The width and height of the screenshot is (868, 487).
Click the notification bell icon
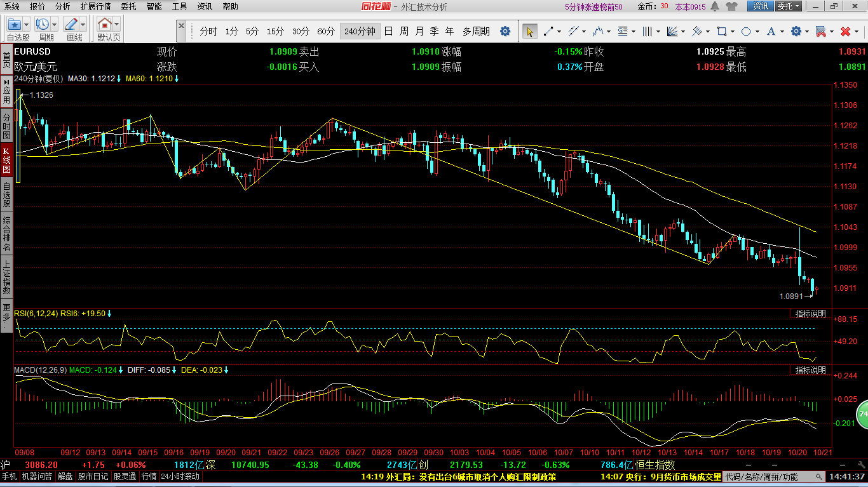pos(715,6)
